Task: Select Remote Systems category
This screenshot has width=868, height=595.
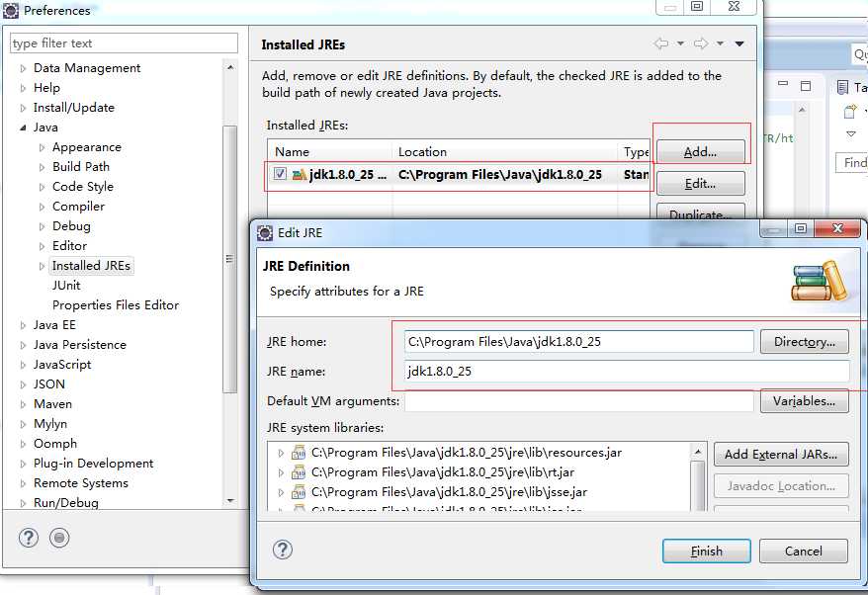Action: (81, 483)
